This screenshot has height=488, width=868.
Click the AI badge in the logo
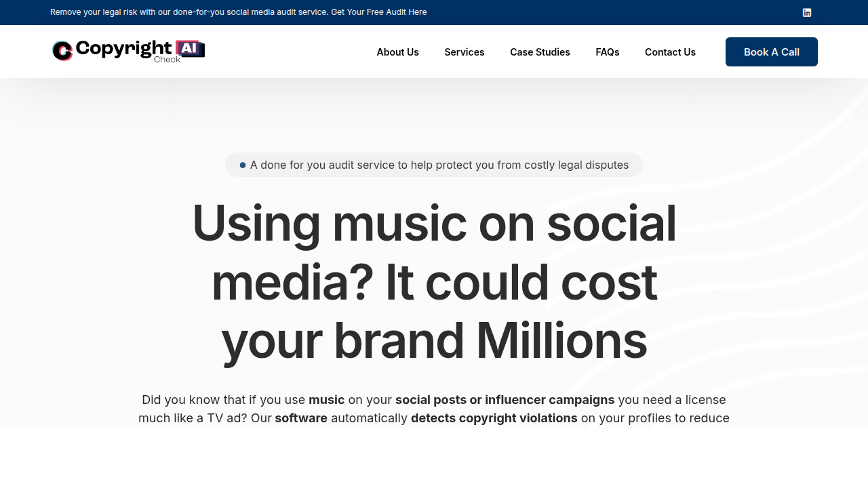[x=188, y=47]
